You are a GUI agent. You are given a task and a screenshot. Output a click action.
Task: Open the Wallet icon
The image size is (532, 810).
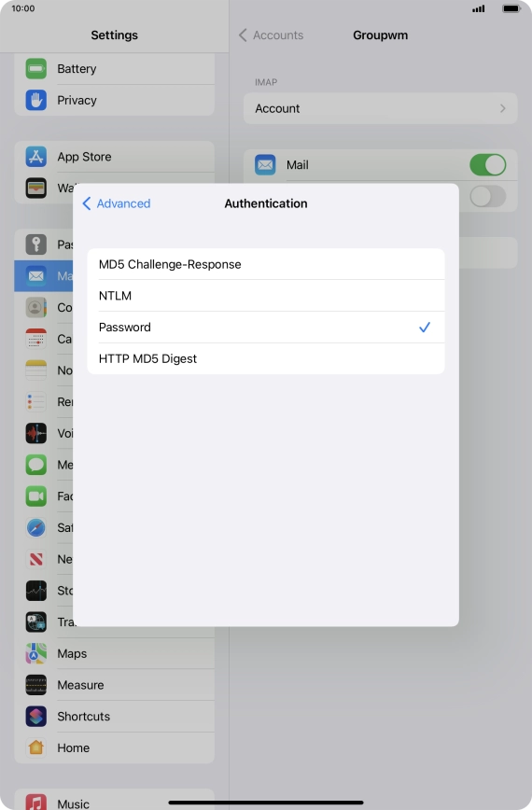pos(36,189)
